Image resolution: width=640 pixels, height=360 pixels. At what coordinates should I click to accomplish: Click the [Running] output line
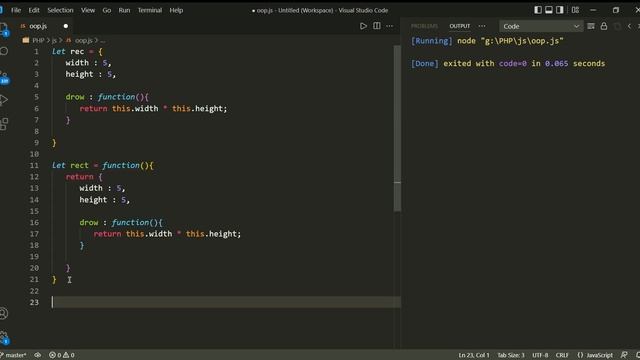point(487,41)
